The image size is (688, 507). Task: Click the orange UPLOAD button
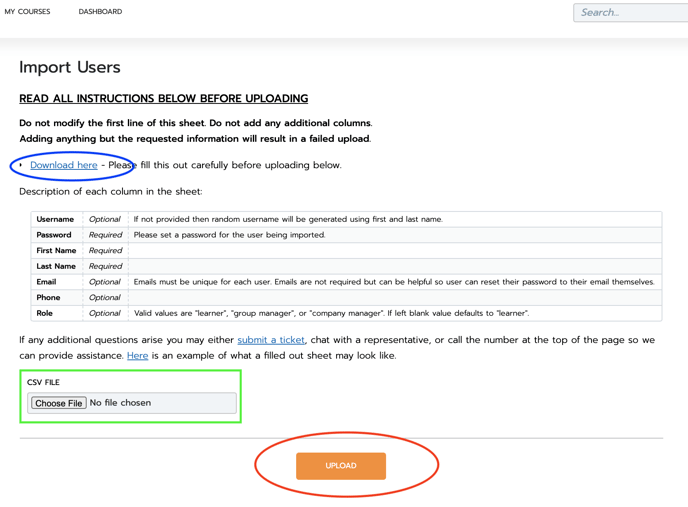341,466
